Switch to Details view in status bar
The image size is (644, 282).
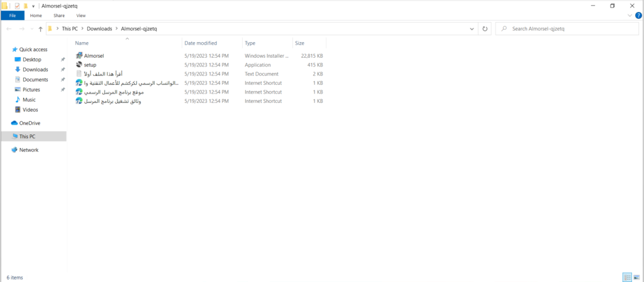coord(627,278)
